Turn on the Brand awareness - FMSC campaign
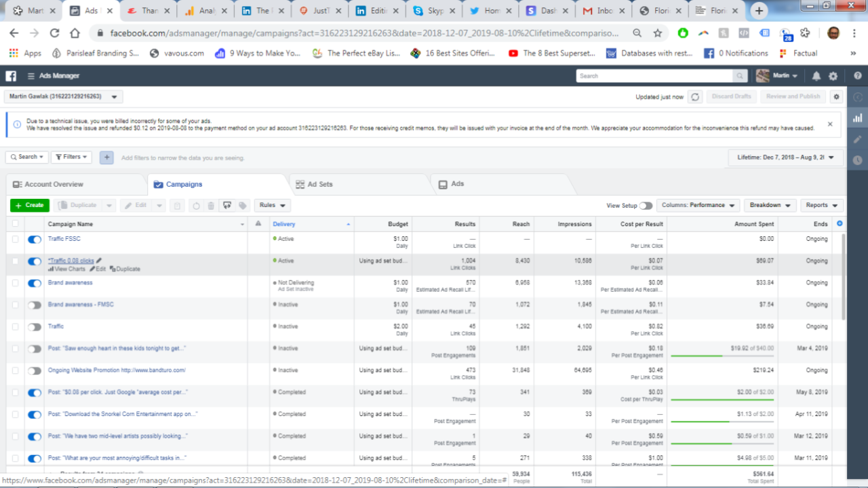The height and width of the screenshot is (488, 868). click(35, 305)
